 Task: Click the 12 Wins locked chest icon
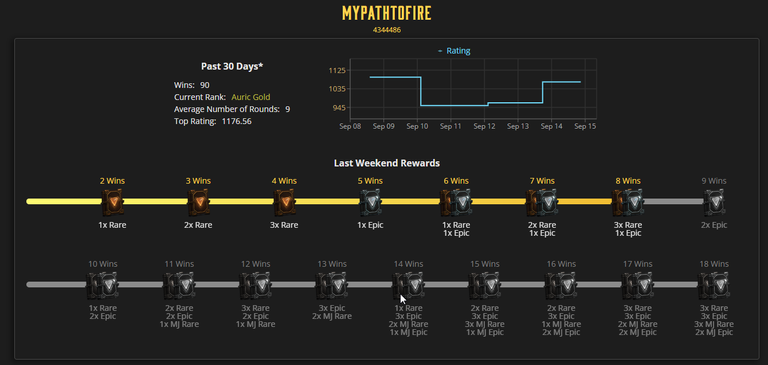click(255, 285)
